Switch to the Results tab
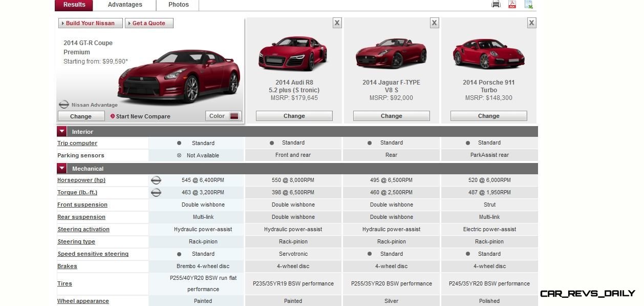This screenshot has width=644, height=306. (74, 5)
